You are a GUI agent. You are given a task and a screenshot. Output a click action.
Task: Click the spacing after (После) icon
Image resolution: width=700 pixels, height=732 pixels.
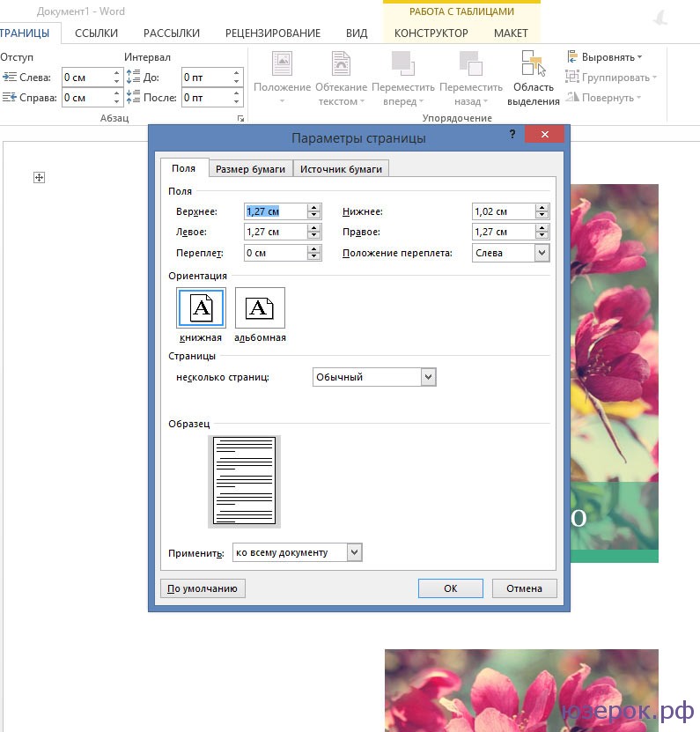point(133,97)
